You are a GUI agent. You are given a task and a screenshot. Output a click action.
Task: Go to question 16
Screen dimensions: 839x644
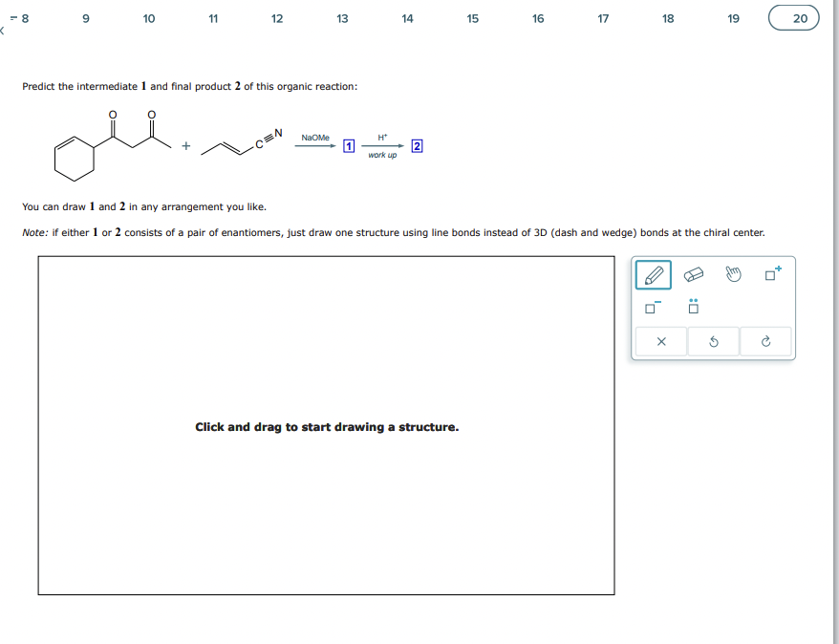[538, 18]
